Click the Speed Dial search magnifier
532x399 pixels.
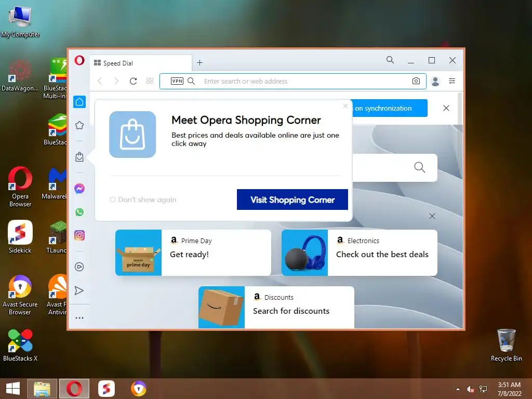click(x=420, y=167)
